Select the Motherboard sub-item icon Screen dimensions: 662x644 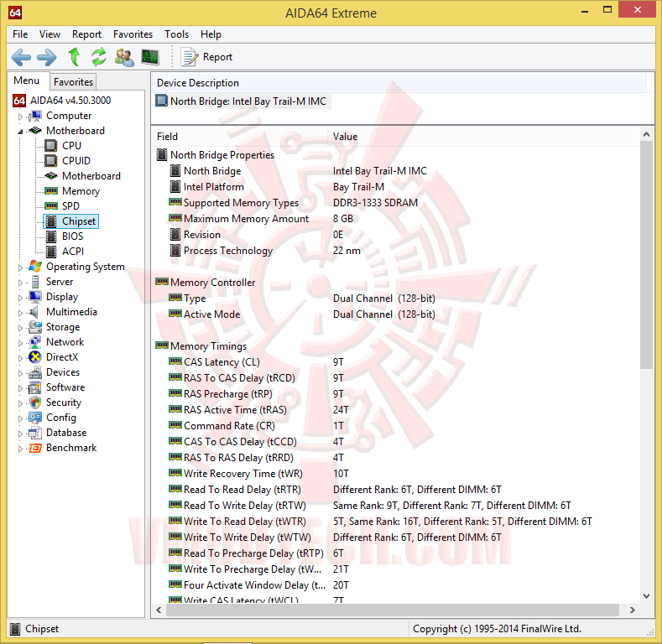point(51,175)
